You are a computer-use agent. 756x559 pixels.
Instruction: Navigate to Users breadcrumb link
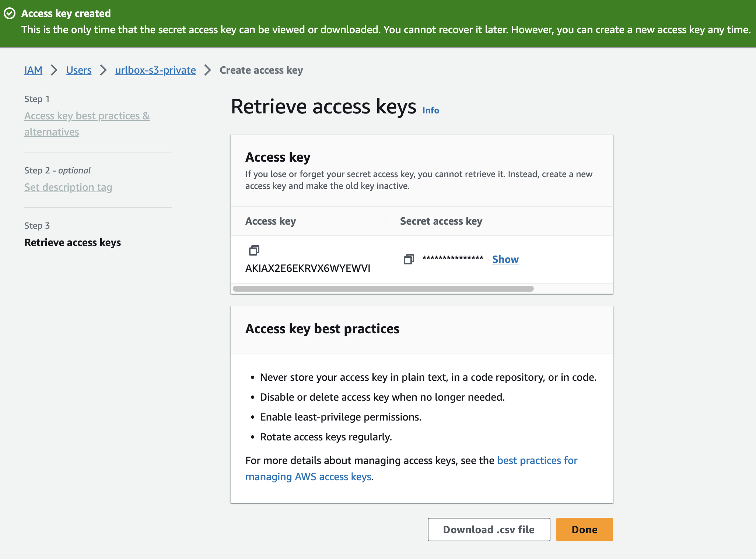(78, 70)
